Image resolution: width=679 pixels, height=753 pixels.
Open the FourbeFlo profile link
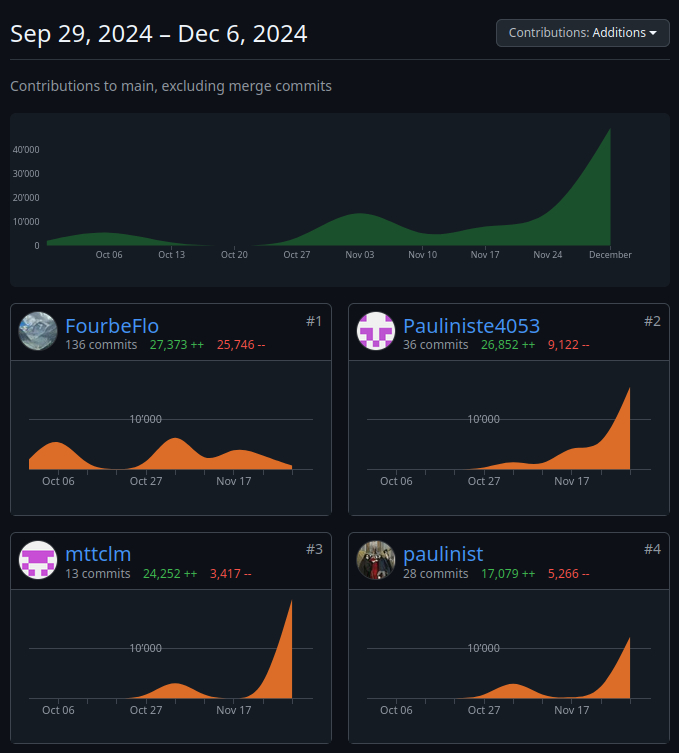pos(112,325)
